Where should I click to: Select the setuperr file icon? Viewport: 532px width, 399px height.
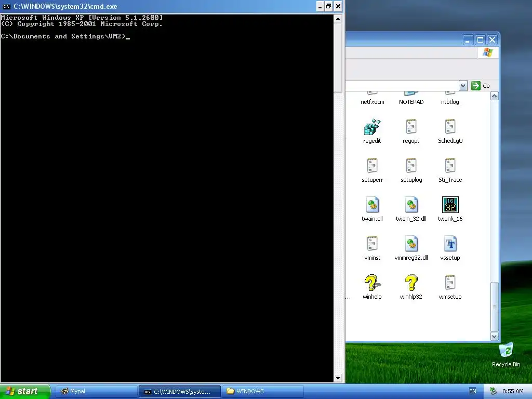372,166
